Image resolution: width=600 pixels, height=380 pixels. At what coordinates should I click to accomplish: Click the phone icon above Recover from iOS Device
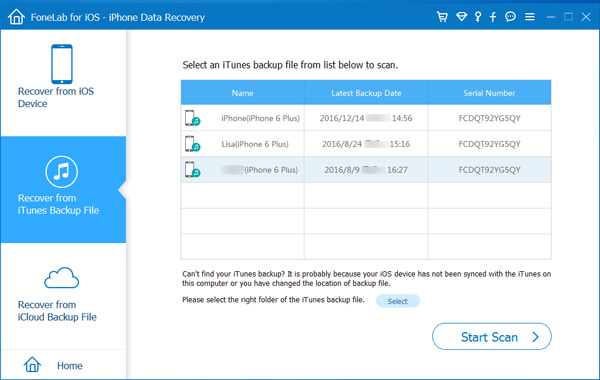click(62, 64)
